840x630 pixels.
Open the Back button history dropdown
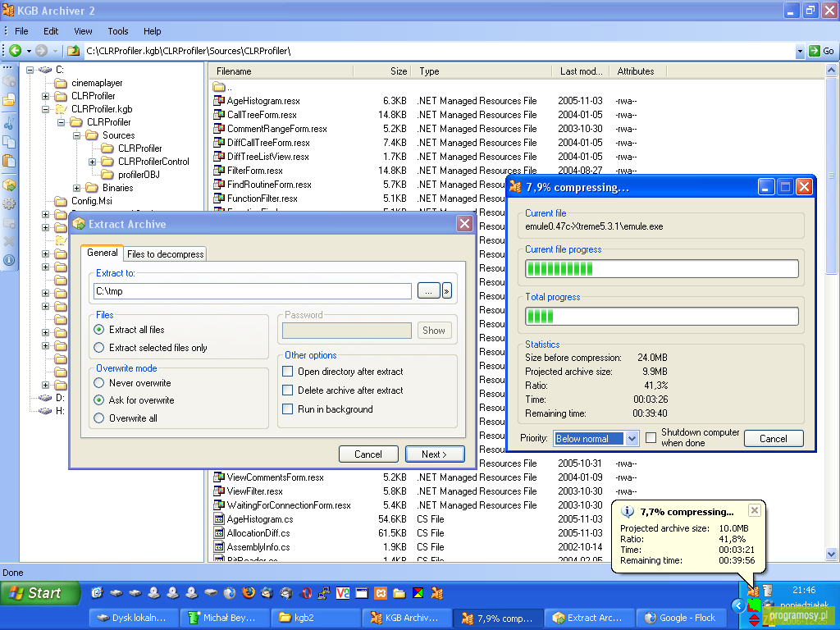[x=29, y=52]
